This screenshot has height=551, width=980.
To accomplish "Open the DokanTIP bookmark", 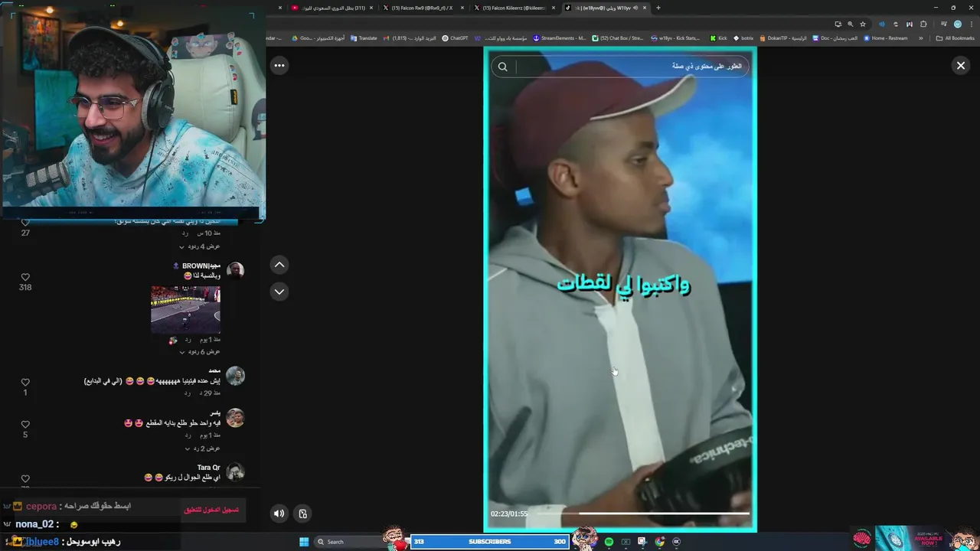I will coord(782,37).
